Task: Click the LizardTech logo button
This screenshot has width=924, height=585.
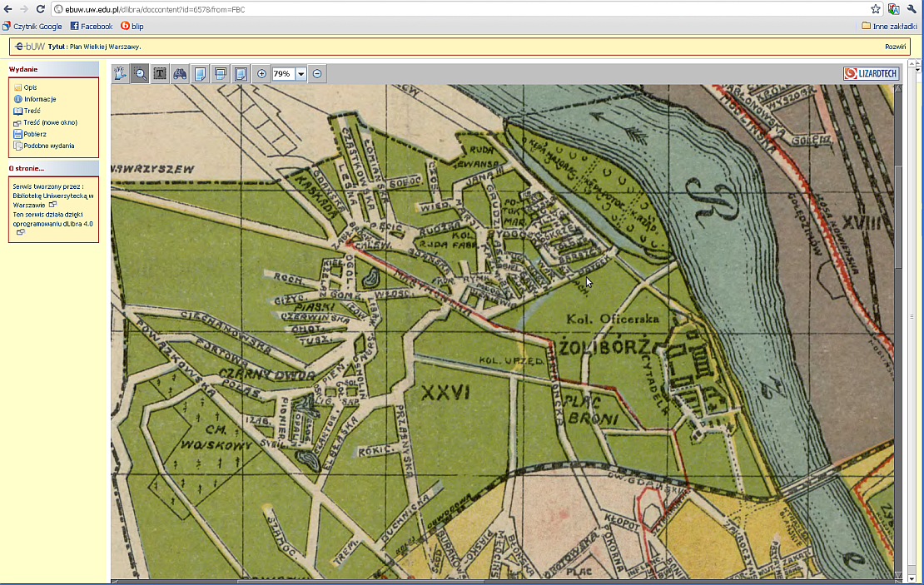Action: tap(871, 73)
